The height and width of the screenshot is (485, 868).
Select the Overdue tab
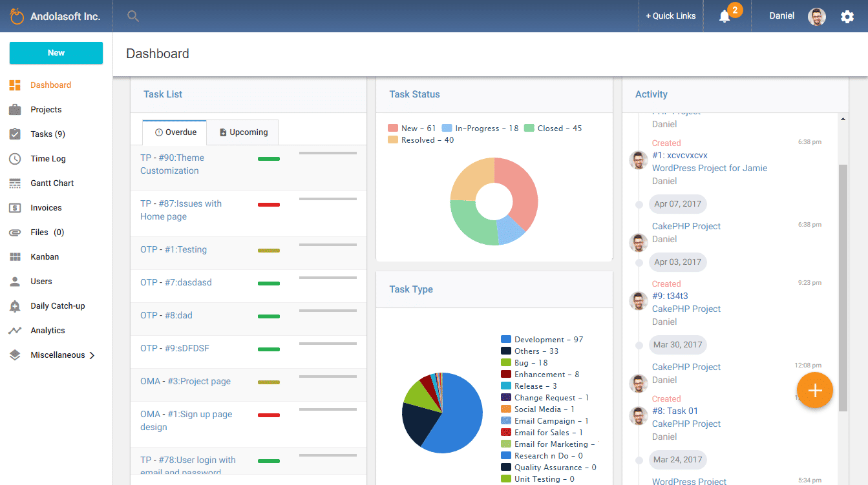click(x=175, y=132)
